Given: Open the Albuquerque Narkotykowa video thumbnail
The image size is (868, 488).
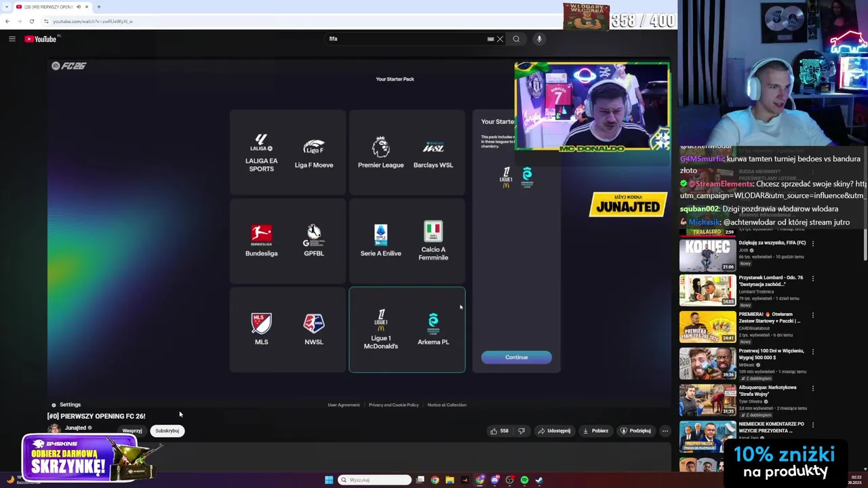Looking at the screenshot, I should 707,400.
